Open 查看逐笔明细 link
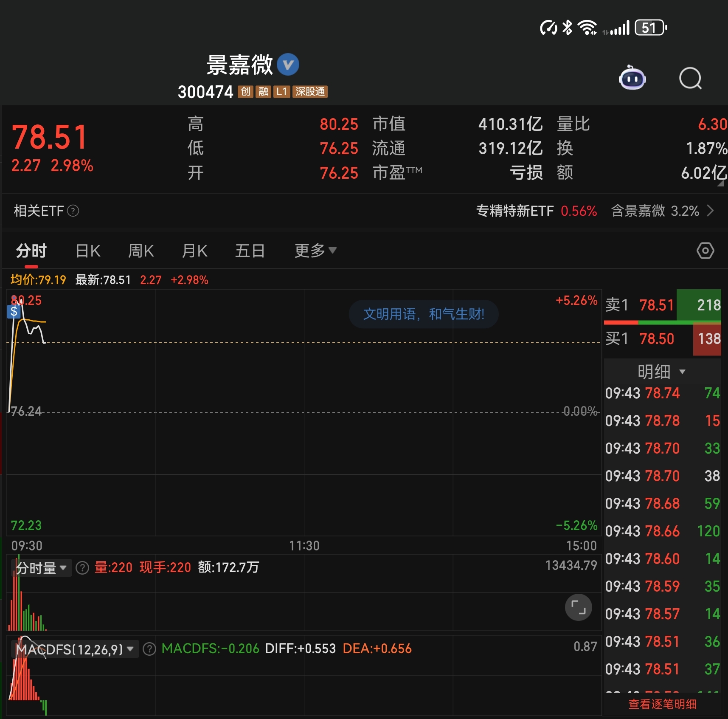This screenshot has width=728, height=719. coord(662,704)
